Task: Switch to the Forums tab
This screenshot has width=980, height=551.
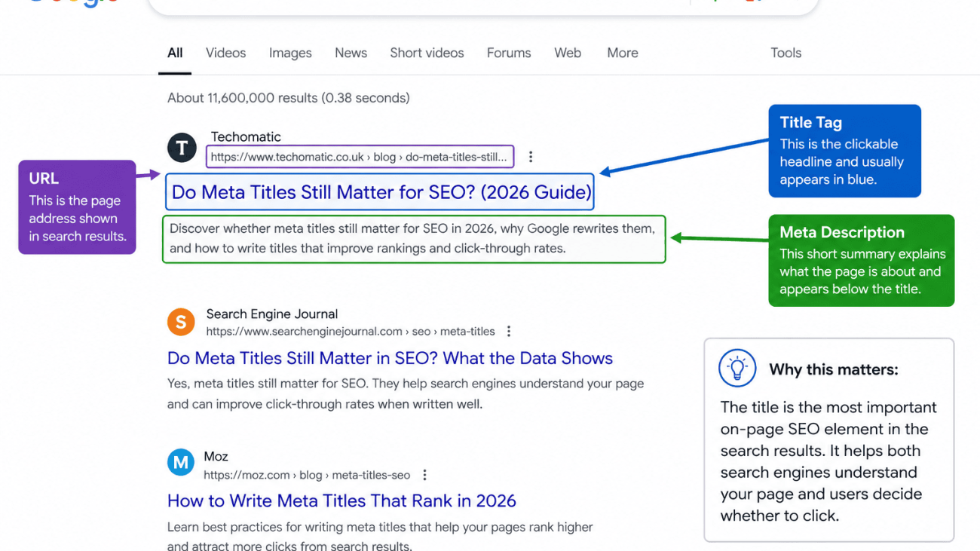Action: tap(509, 53)
